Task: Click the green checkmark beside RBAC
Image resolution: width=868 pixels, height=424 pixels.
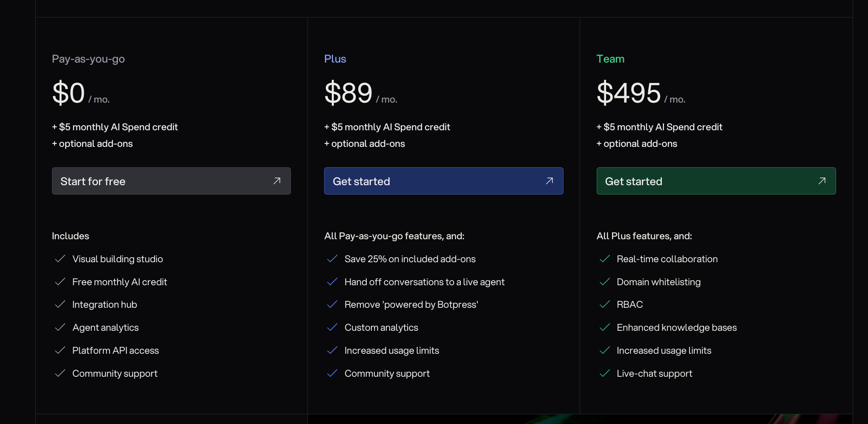Action: [x=604, y=304]
